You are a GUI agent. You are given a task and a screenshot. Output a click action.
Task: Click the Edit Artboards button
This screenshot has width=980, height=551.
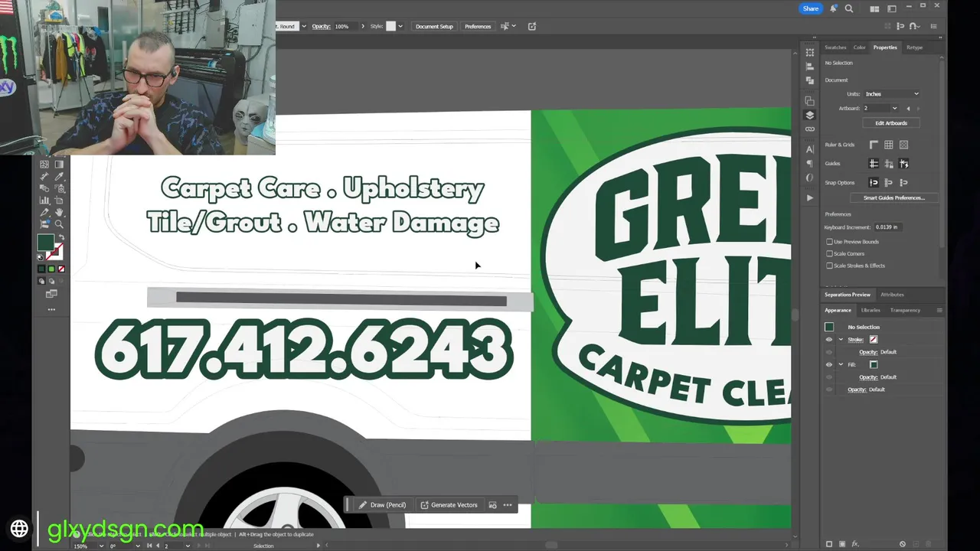point(891,123)
